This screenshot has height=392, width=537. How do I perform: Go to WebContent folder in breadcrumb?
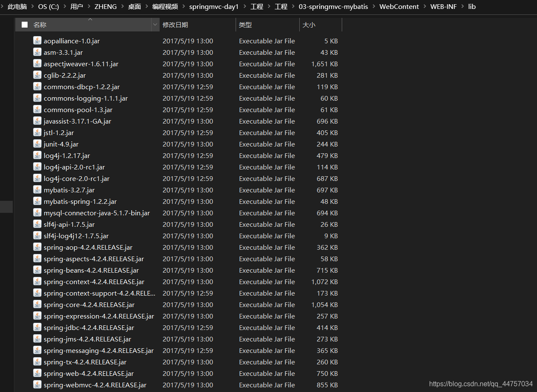click(399, 6)
